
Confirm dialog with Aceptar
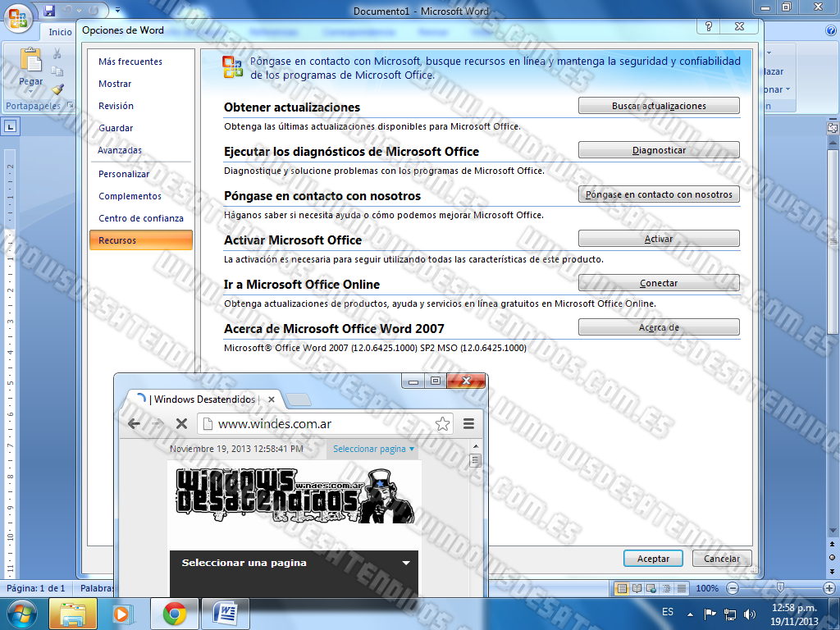click(x=653, y=559)
